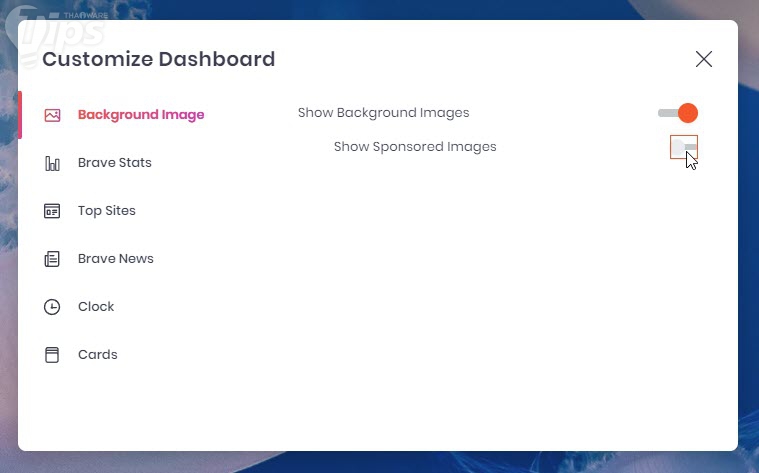The image size is (759, 473).
Task: Switch to the Top Sites settings
Action: [106, 211]
